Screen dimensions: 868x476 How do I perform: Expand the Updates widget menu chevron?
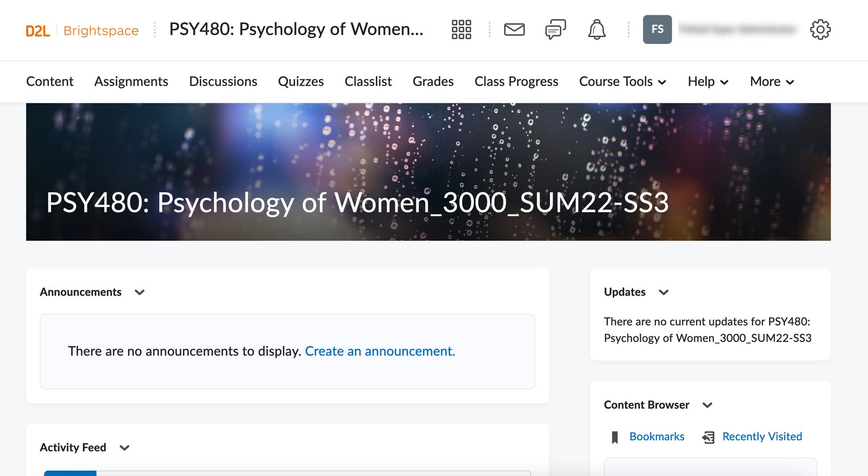[663, 293]
